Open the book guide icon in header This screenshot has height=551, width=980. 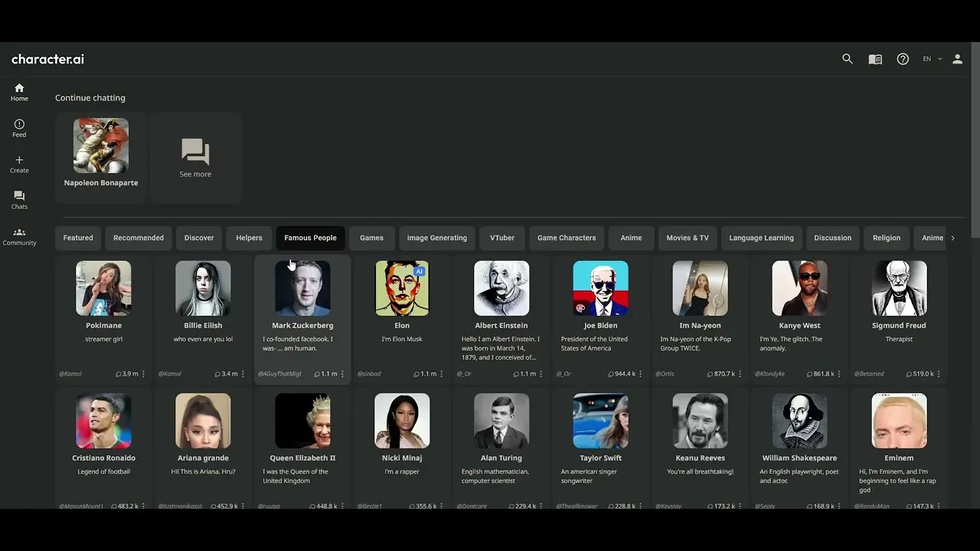pyautogui.click(x=875, y=59)
